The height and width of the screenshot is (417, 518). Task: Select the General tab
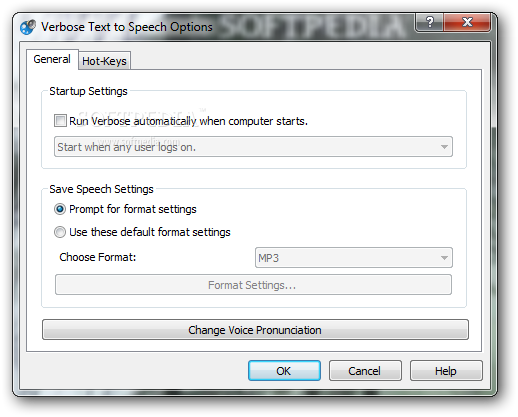coord(52,59)
